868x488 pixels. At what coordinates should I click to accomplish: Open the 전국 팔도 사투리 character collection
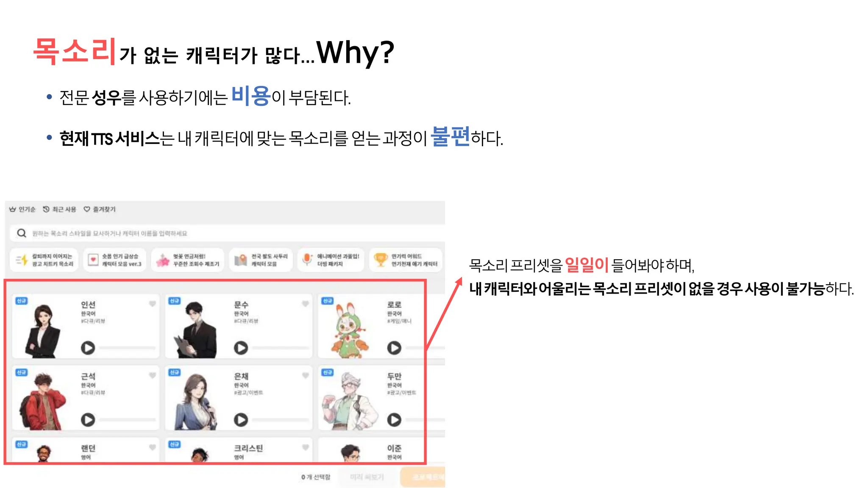click(x=261, y=260)
